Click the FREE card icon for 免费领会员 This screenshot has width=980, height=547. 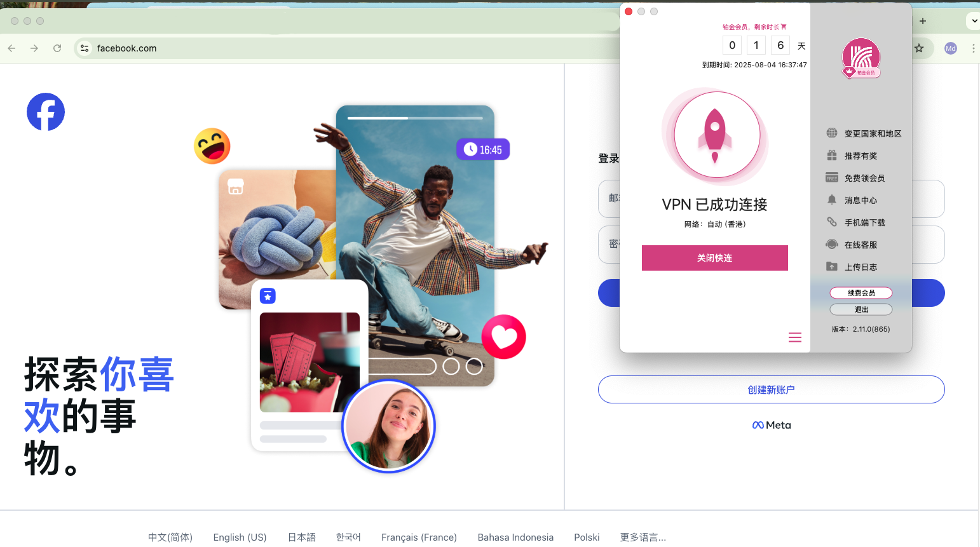pyautogui.click(x=831, y=177)
